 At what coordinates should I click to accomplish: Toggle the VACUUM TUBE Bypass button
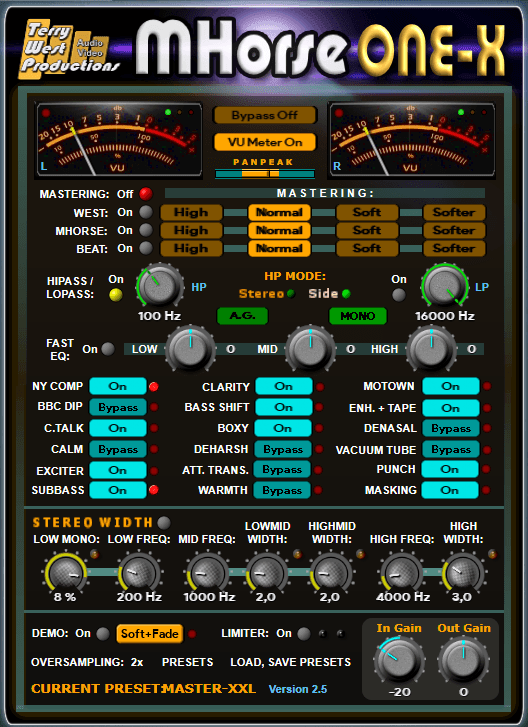click(x=451, y=449)
